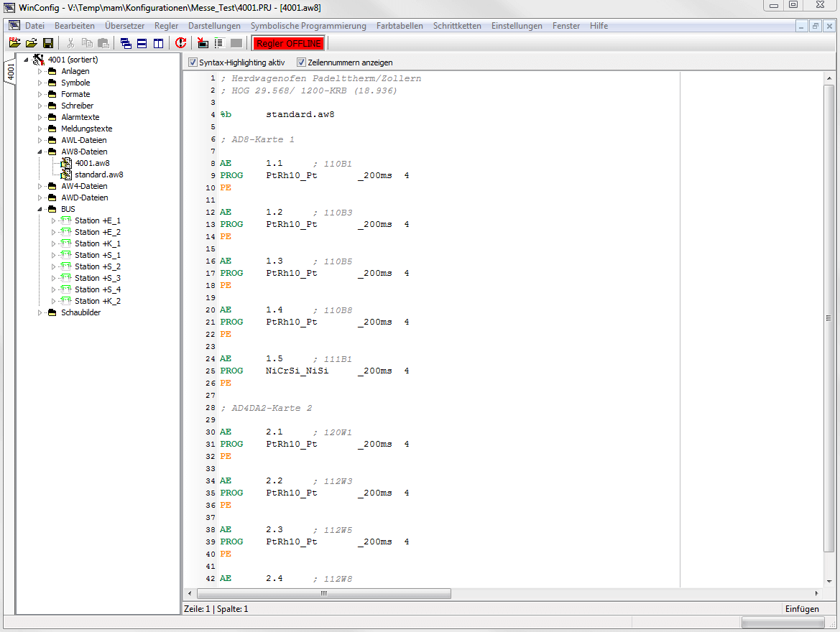Screen dimensions: 840x632
Task: Click the horizontal scrollbar thumb in editor
Action: click(324, 593)
